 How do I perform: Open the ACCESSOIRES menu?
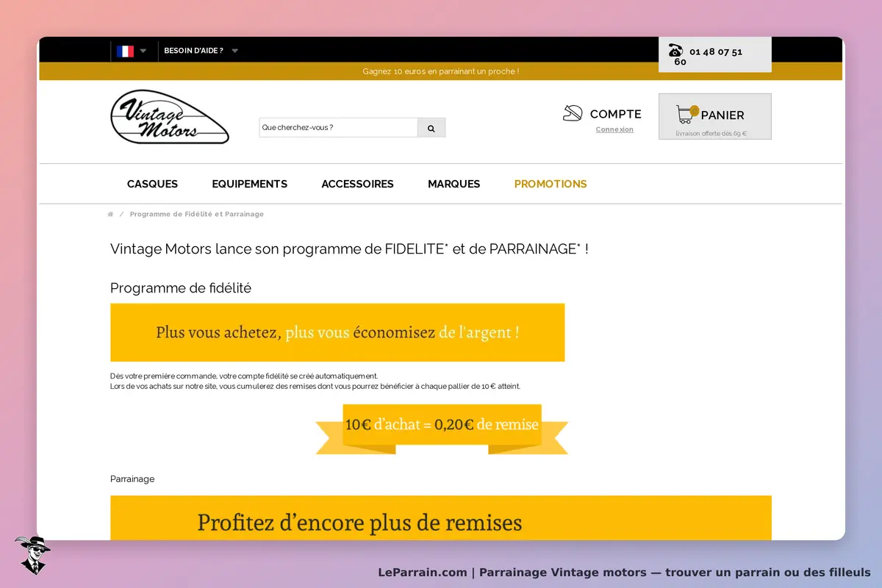click(358, 184)
